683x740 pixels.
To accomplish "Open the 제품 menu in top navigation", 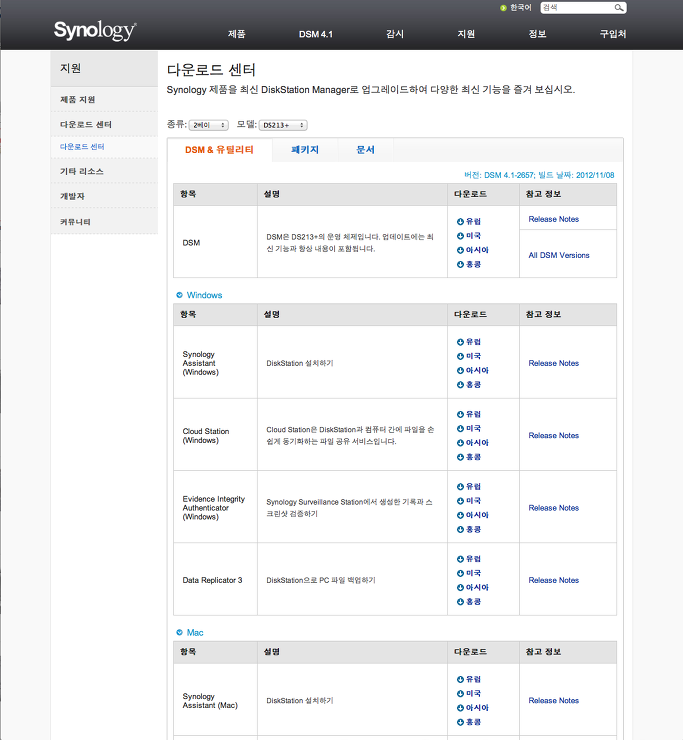I will point(236,34).
